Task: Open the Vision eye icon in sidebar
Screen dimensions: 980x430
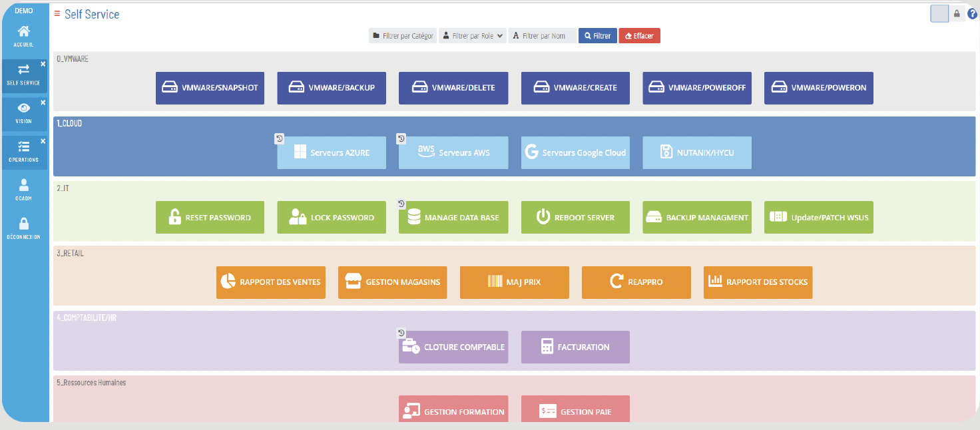Action: pos(23,108)
